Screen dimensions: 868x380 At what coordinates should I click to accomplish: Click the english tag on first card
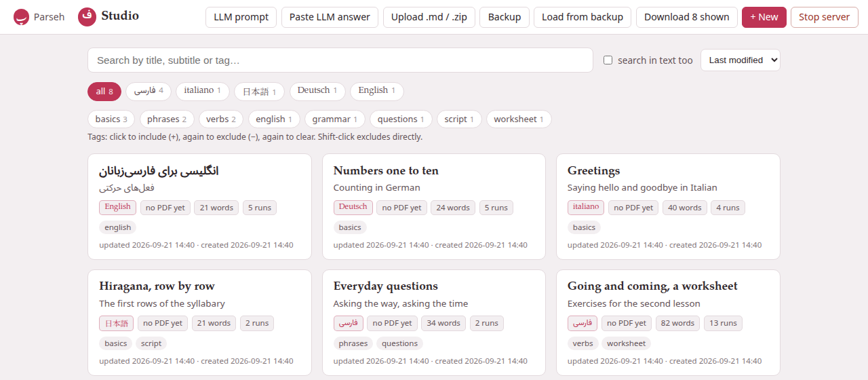(x=118, y=227)
